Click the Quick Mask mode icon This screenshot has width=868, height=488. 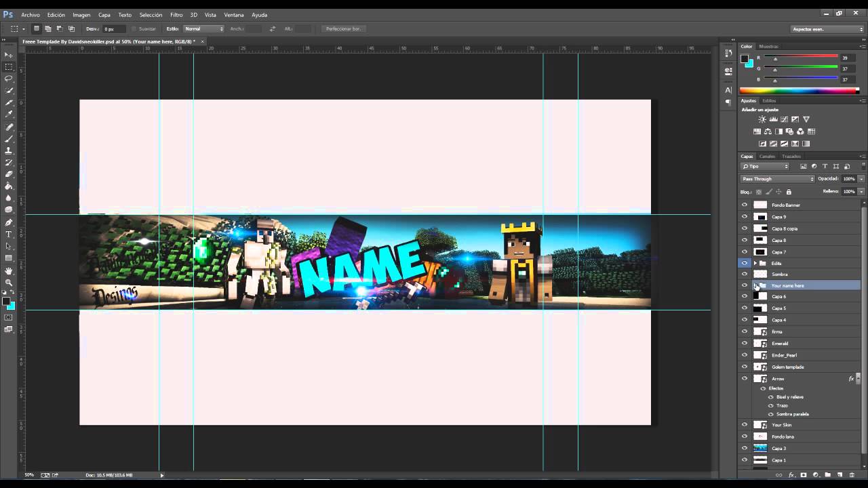click(9, 317)
